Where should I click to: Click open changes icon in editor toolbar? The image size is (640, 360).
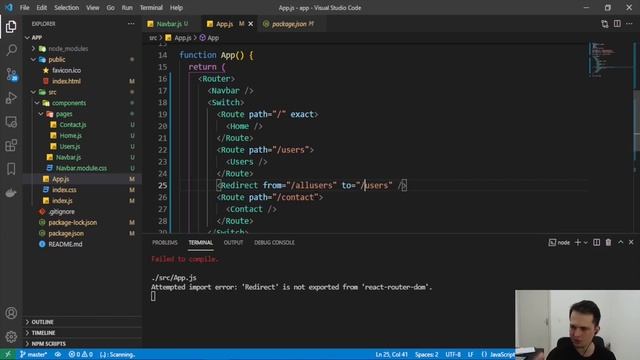(x=604, y=24)
